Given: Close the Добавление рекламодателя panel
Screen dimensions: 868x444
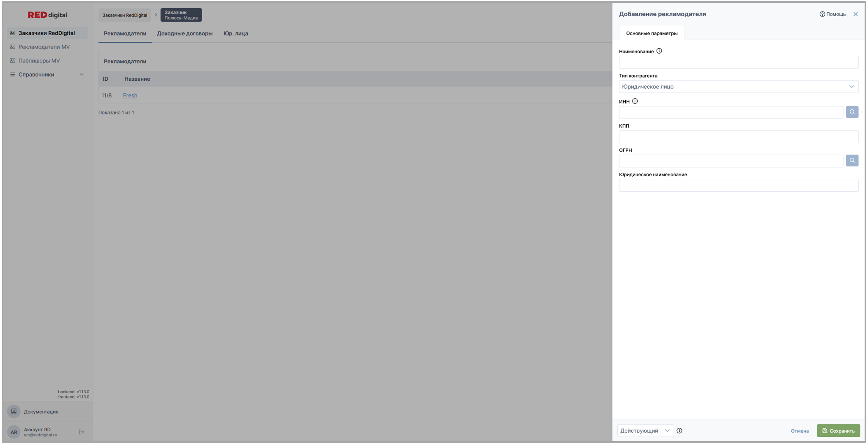Looking at the screenshot, I should (x=855, y=14).
